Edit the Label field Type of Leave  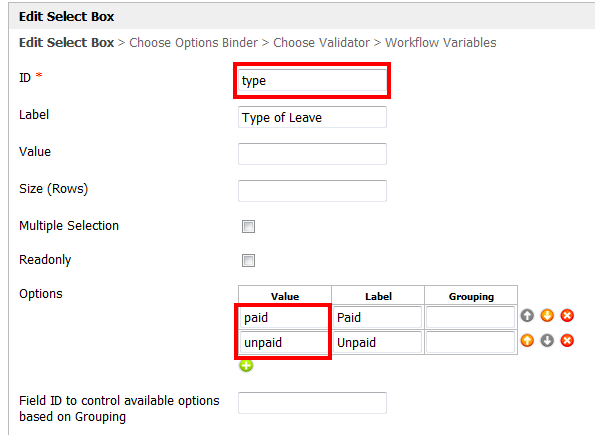coord(312,117)
